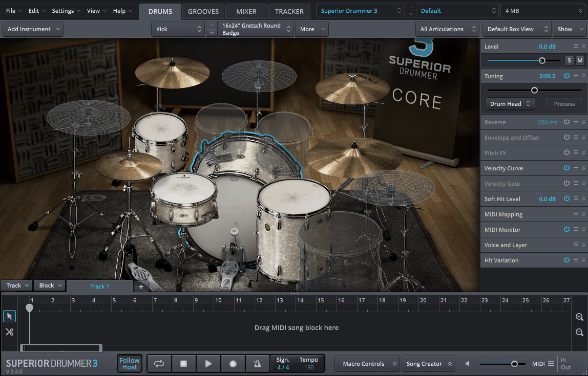Open the Default preset dropdown
This screenshot has height=376, width=588.
(457, 11)
